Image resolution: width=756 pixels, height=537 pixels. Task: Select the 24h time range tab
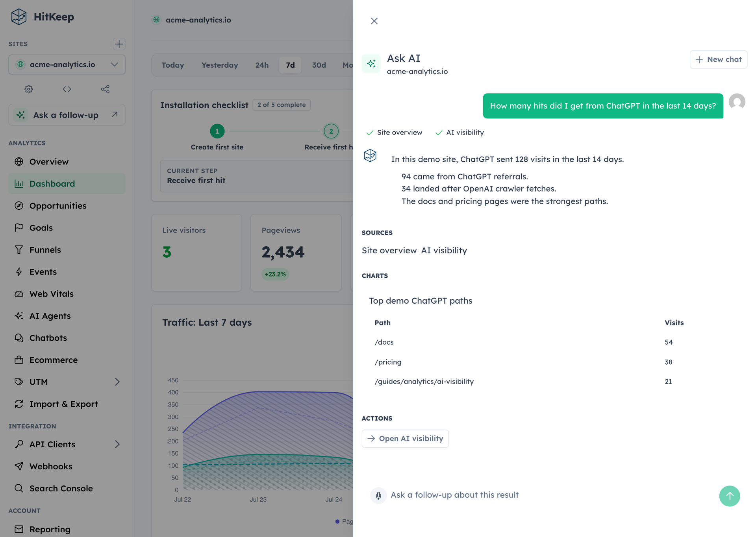(262, 65)
